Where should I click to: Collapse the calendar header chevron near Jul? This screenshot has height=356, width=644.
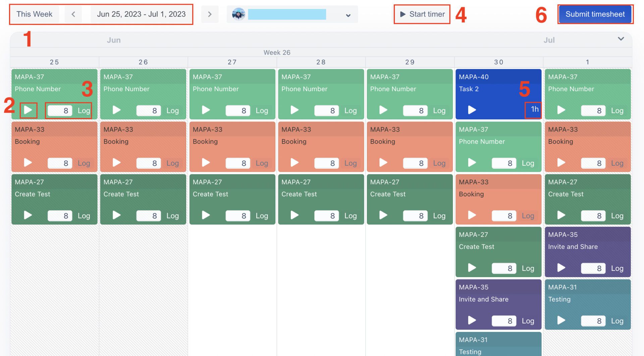pos(621,39)
